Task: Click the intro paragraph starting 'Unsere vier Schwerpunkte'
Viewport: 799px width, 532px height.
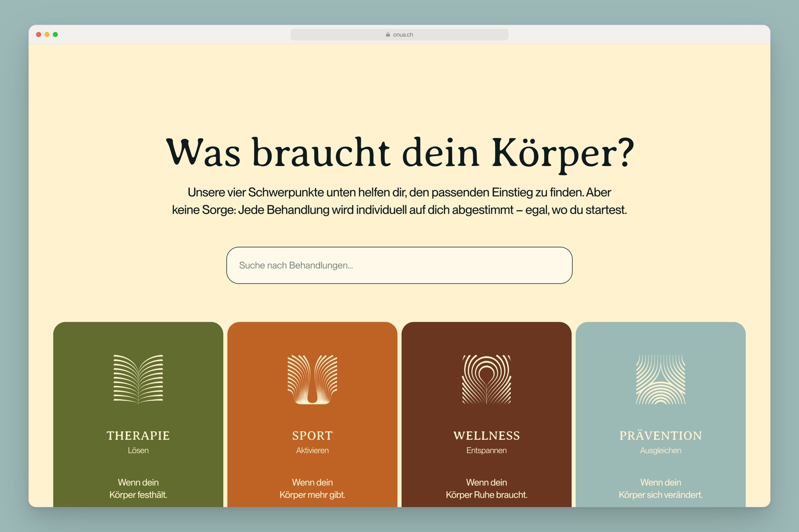Action: [x=399, y=201]
